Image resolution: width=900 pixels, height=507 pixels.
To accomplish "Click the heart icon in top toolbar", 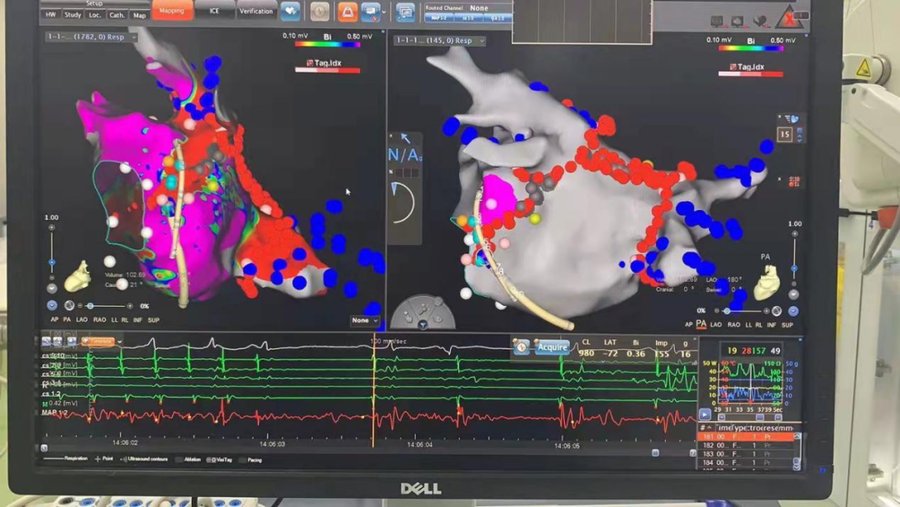I will coord(290,12).
